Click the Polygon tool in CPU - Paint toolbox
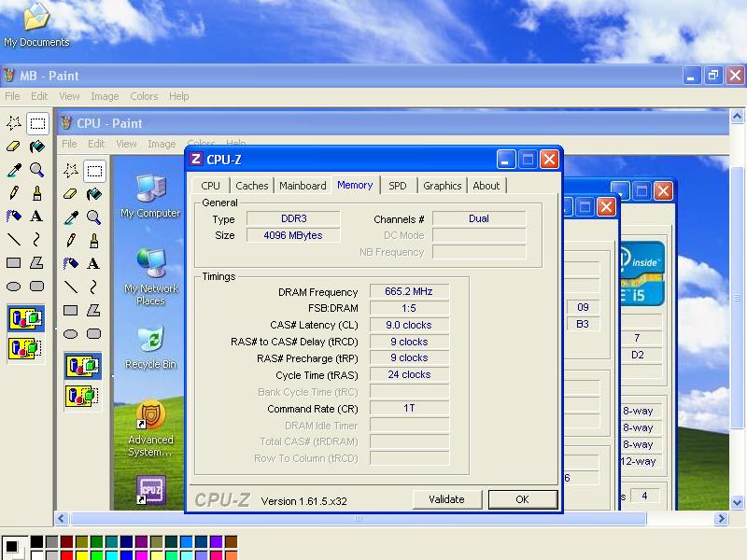This screenshot has width=747, height=560. tap(93, 310)
